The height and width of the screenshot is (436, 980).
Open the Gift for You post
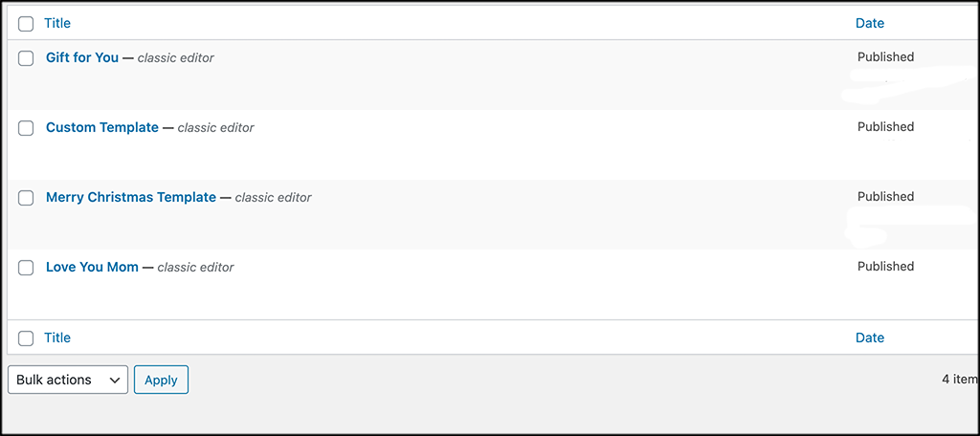(82, 57)
